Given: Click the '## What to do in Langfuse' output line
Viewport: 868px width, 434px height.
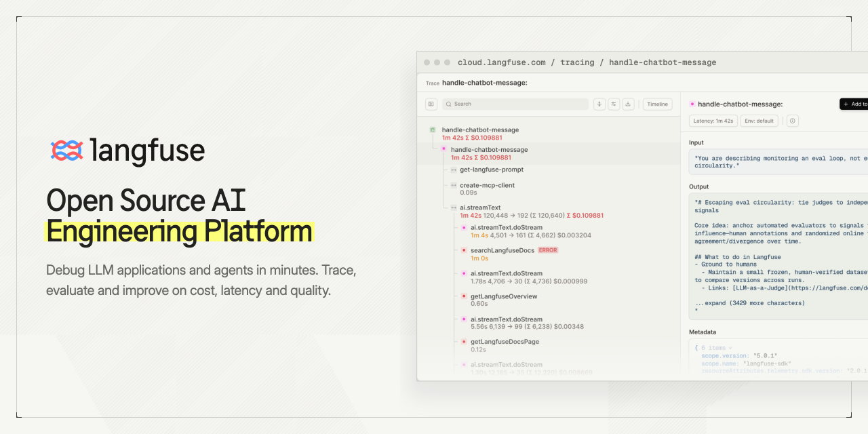Looking at the screenshot, I should pos(737,257).
